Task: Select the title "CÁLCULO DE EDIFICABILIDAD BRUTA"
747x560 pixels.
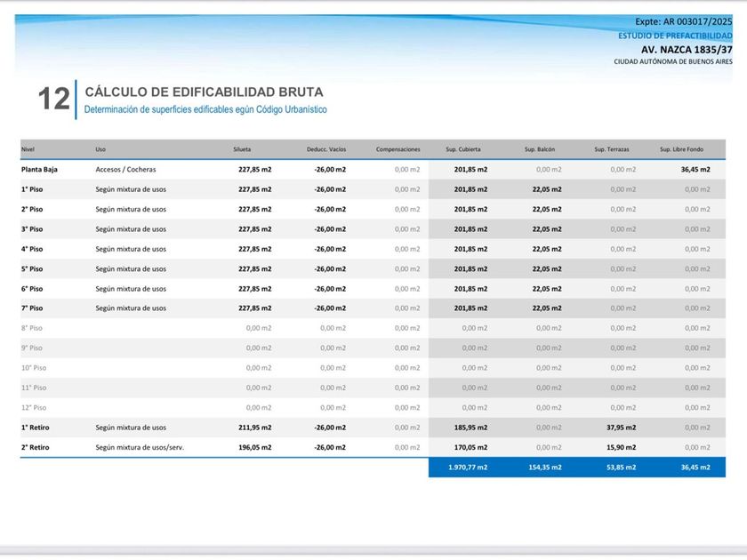Action: (204, 92)
